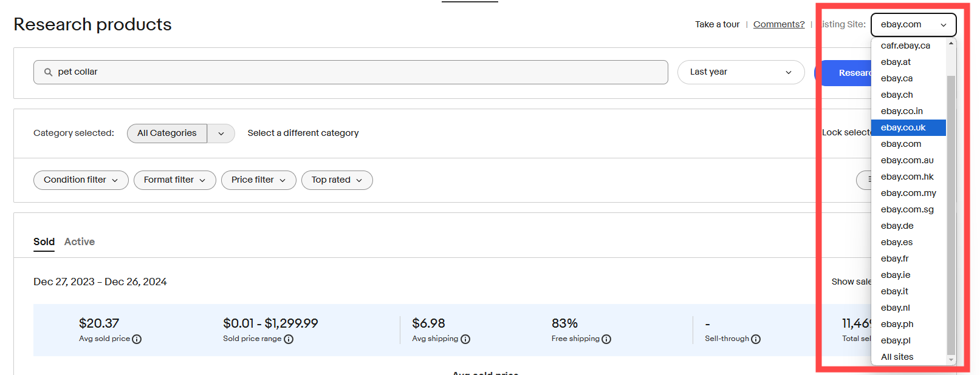Click info icon next to Avg shipping

[465, 339]
